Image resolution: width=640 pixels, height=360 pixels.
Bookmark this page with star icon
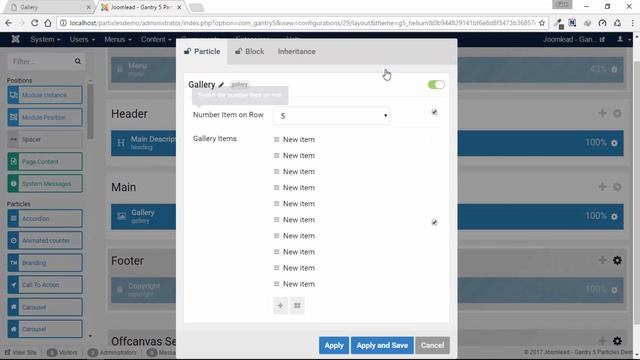coord(542,23)
